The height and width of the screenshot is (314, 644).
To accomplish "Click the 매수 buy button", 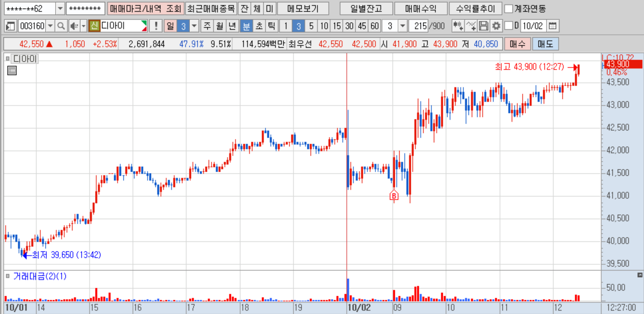I will point(517,44).
